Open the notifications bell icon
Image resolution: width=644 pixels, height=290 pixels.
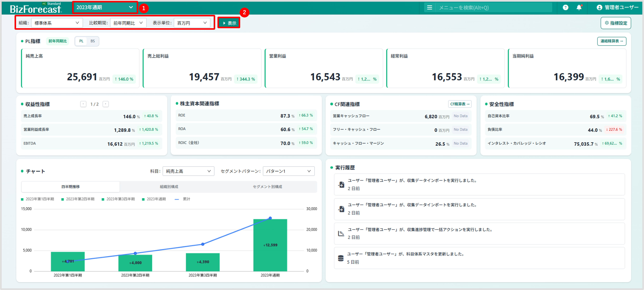tap(579, 7)
